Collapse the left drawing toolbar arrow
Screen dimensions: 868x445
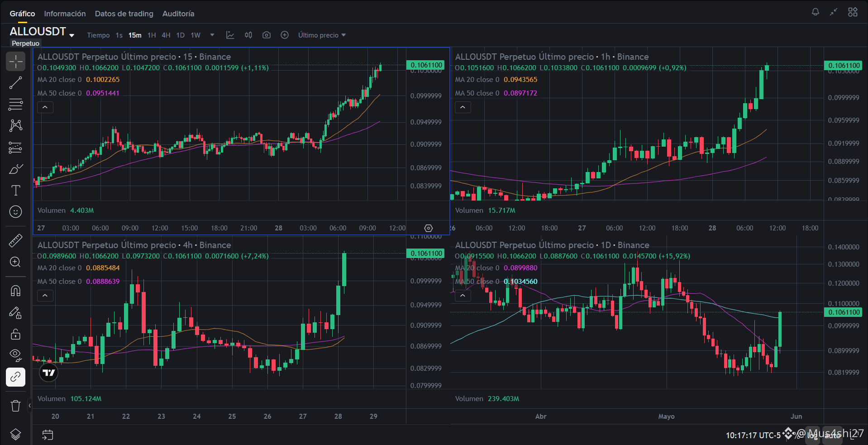29,406
